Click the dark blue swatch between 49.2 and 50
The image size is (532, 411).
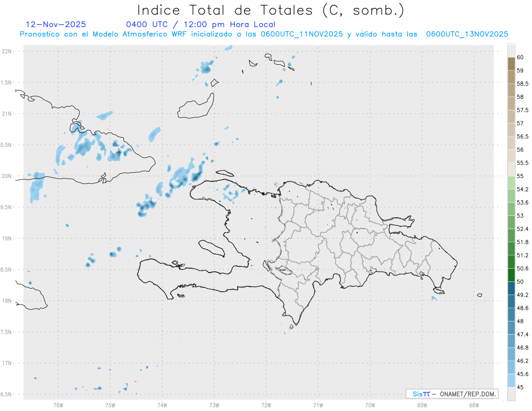(x=511, y=288)
